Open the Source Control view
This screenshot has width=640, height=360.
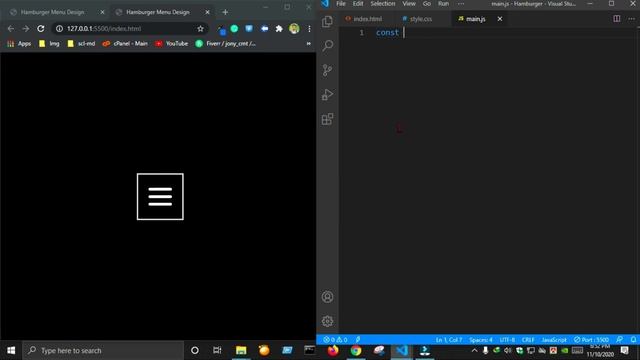click(327, 70)
